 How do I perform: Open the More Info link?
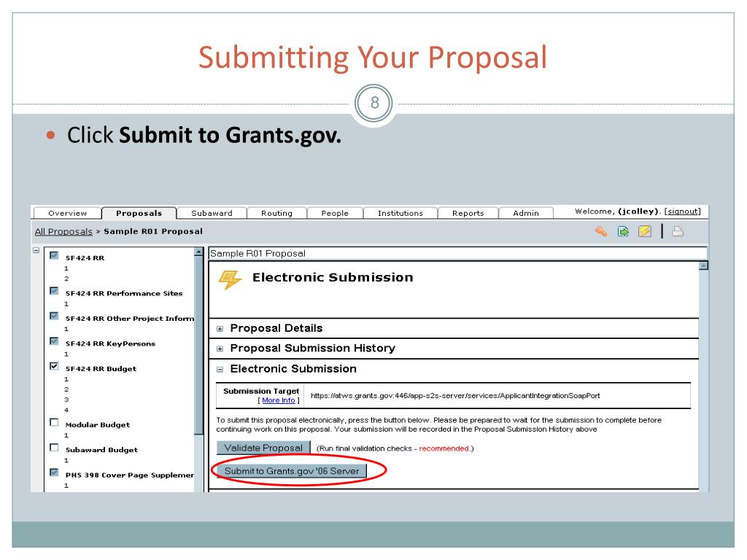tap(279, 400)
